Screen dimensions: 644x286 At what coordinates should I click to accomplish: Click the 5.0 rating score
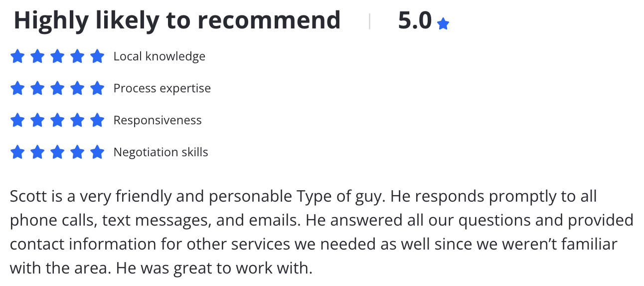pos(415,20)
